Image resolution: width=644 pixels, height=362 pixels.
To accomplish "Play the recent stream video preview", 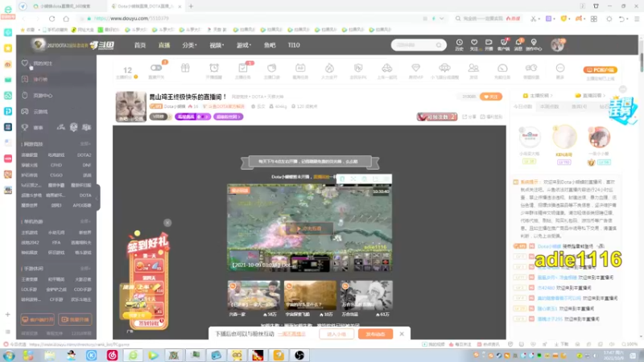I will [309, 228].
